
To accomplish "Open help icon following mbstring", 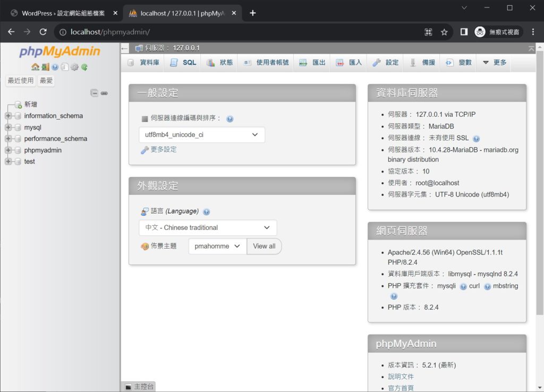I will coord(394,296).
